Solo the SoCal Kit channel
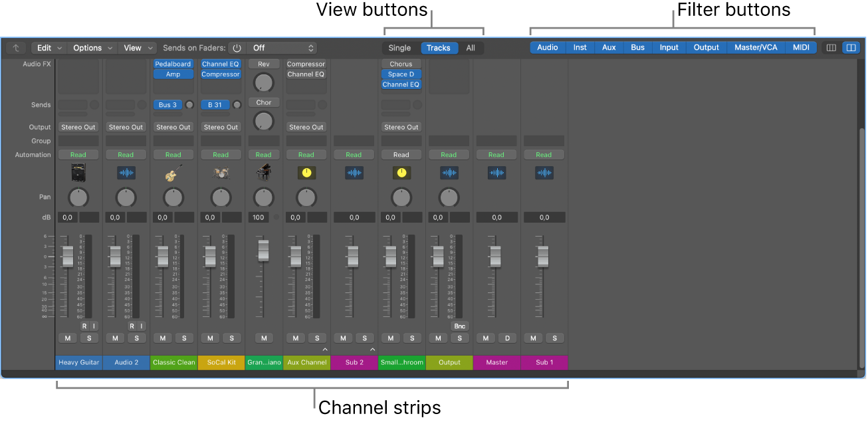This screenshot has height=426, width=868. (231, 338)
